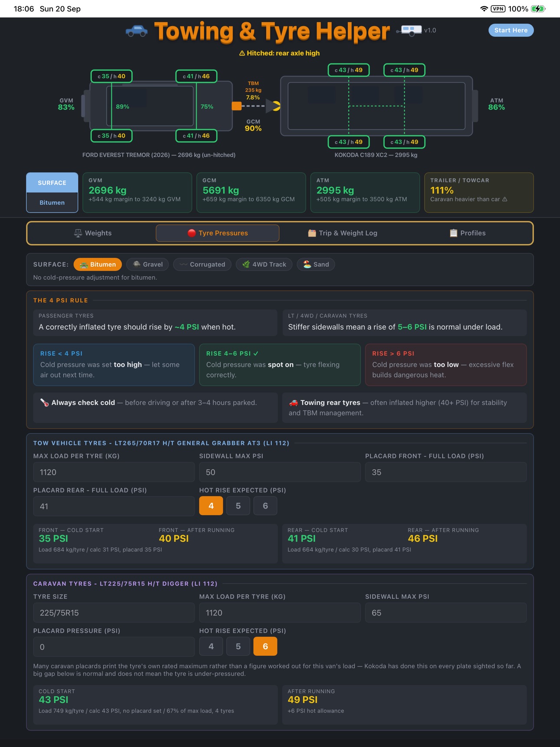Click the blue car icon beside the title

(x=137, y=31)
